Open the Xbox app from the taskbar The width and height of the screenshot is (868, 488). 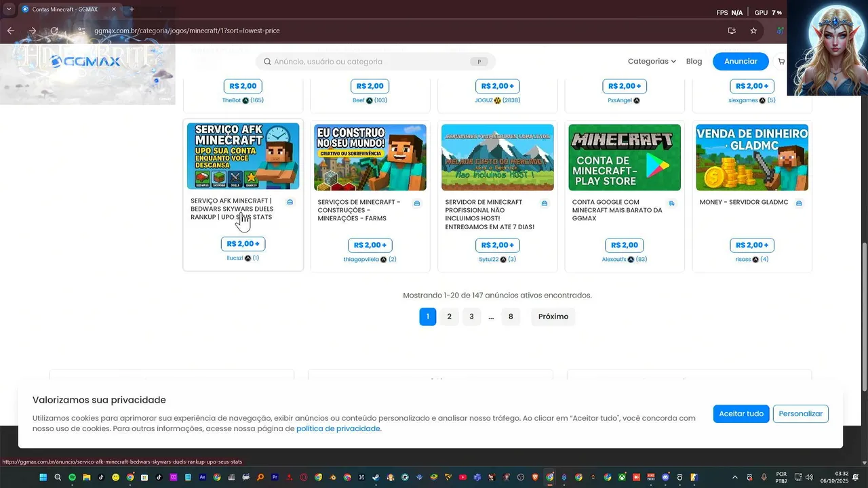click(622, 477)
